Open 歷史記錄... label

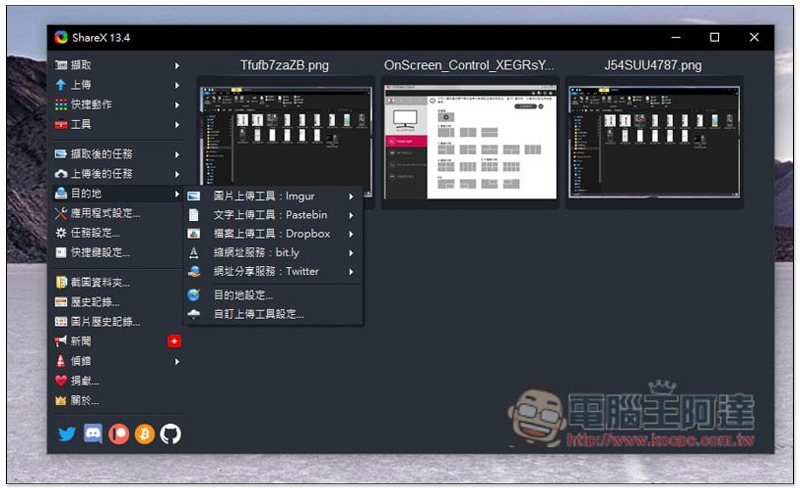pyautogui.click(x=95, y=302)
